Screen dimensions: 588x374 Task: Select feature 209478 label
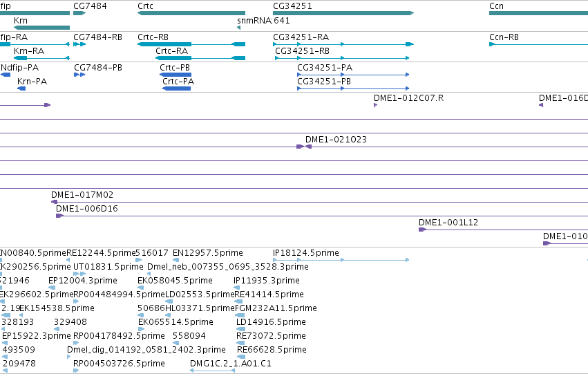19,364
